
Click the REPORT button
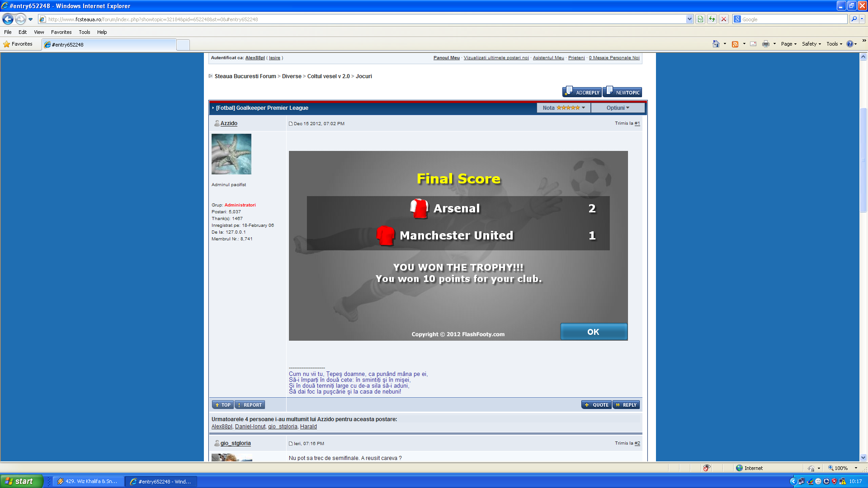(250, 405)
